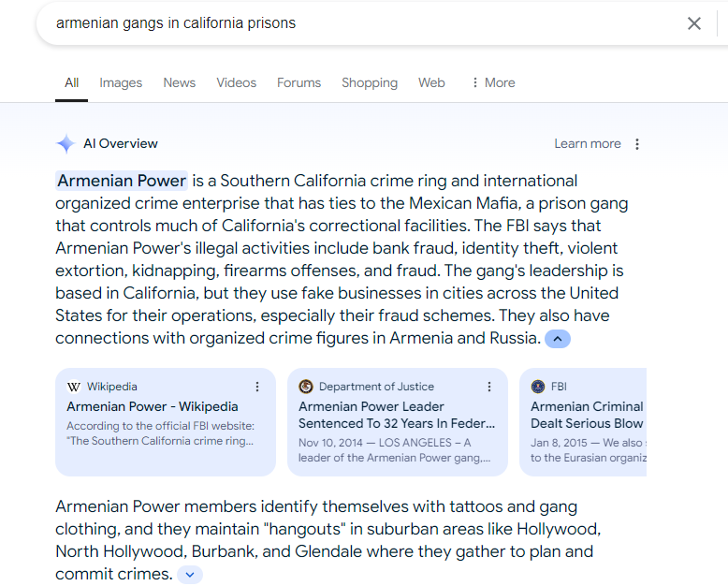
Task: Click the 'Jan 8, 2015' date snippet
Action: click(559, 443)
